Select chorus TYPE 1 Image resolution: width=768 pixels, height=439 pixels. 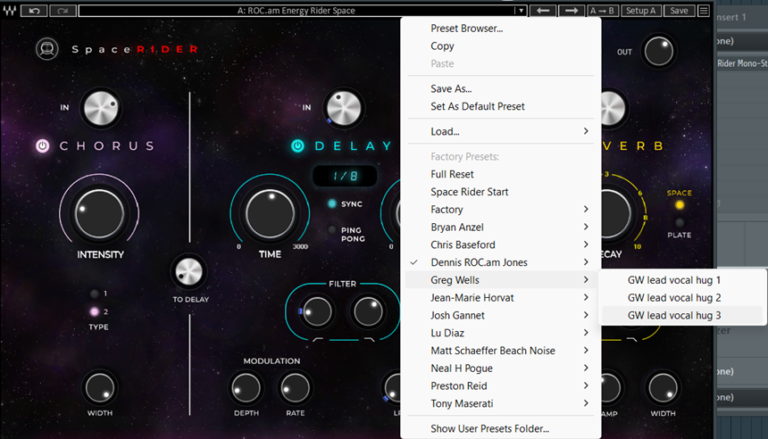click(x=94, y=293)
